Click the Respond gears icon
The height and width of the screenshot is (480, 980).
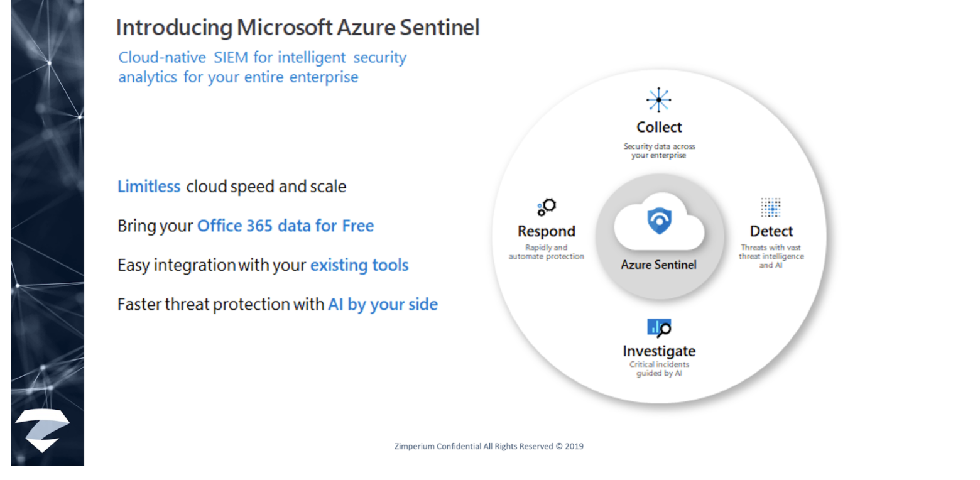tap(547, 207)
